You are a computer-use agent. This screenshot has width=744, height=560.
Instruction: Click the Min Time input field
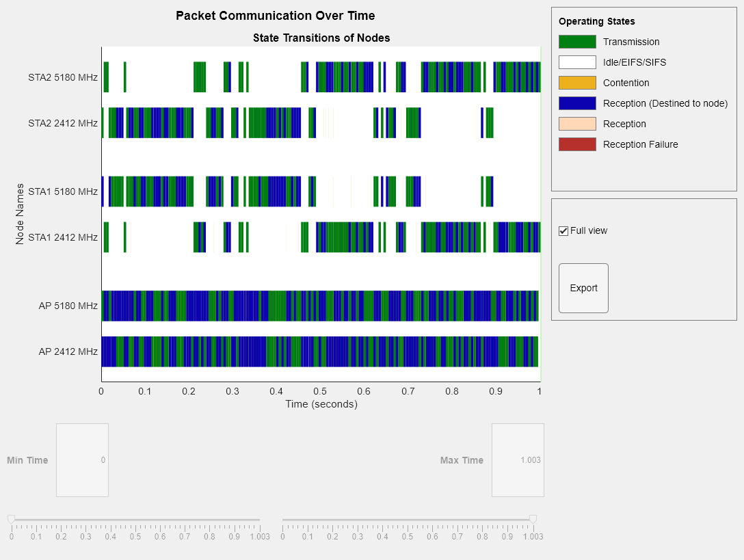click(x=82, y=460)
